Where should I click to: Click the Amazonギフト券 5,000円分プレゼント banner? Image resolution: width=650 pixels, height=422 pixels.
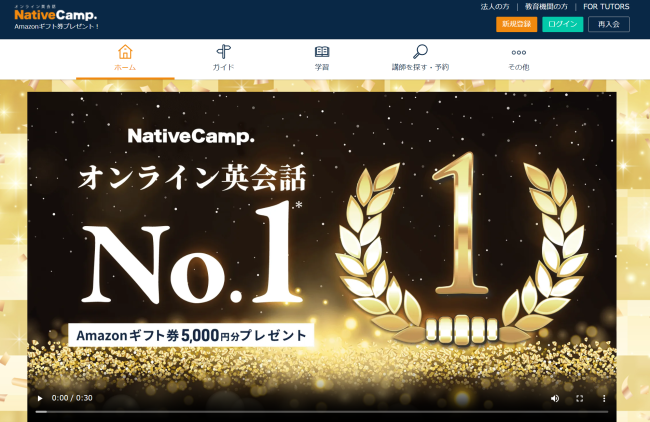pos(191,335)
